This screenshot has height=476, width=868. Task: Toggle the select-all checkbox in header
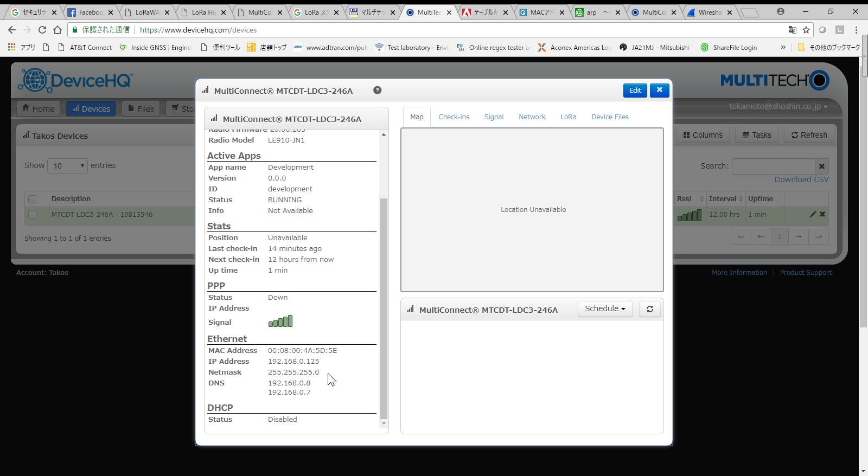point(32,199)
